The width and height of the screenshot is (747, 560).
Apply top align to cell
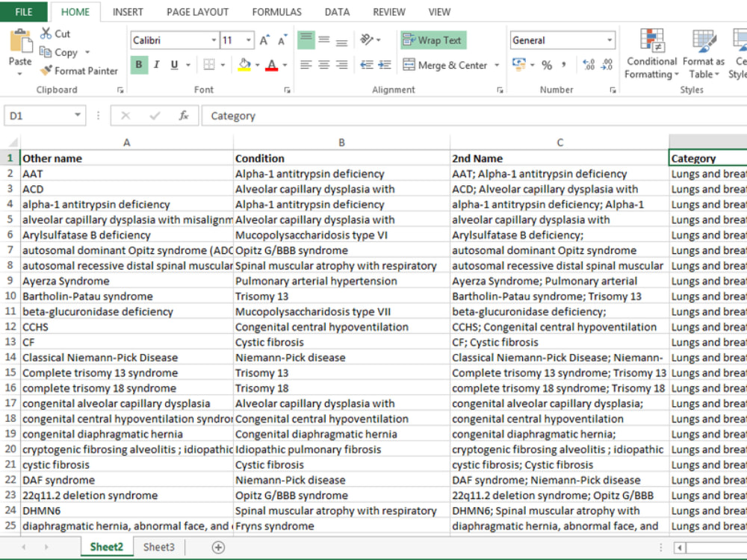click(306, 40)
